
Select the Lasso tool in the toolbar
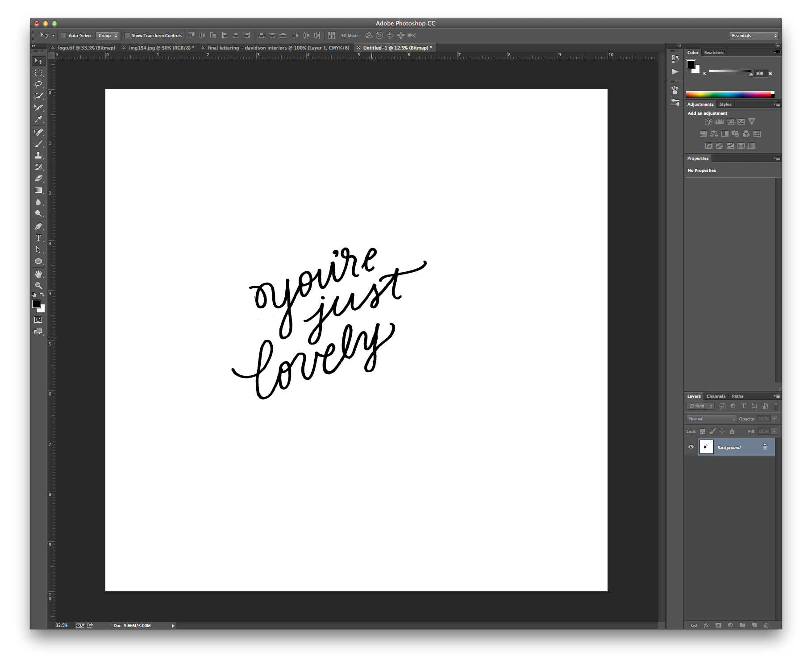point(39,84)
